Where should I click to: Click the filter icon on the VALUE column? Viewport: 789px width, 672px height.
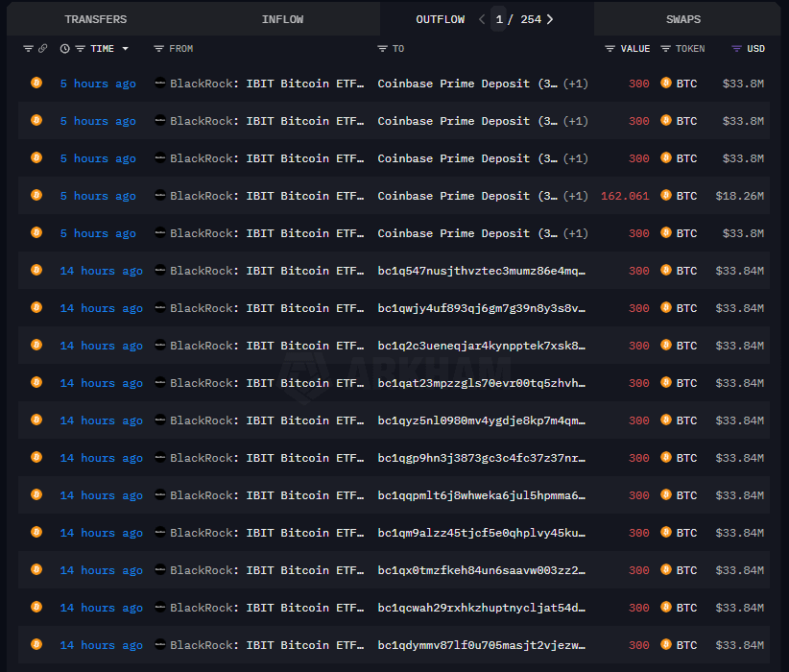coord(610,48)
